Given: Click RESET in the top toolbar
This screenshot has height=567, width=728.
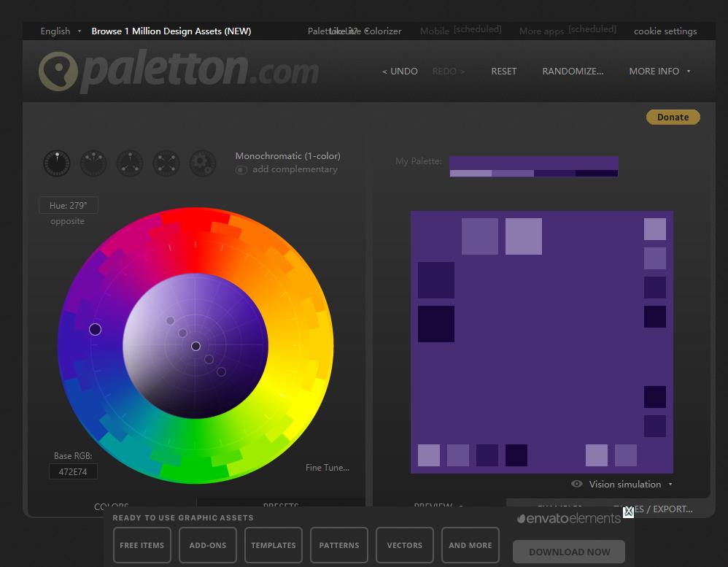Looking at the screenshot, I should tap(503, 71).
